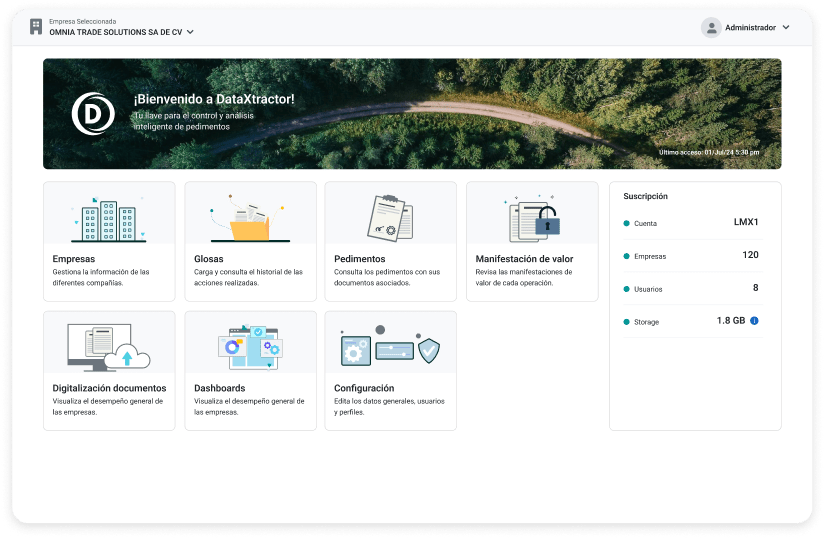Click the Empresas buildings illustration icon
825x539 pixels.
point(108,220)
